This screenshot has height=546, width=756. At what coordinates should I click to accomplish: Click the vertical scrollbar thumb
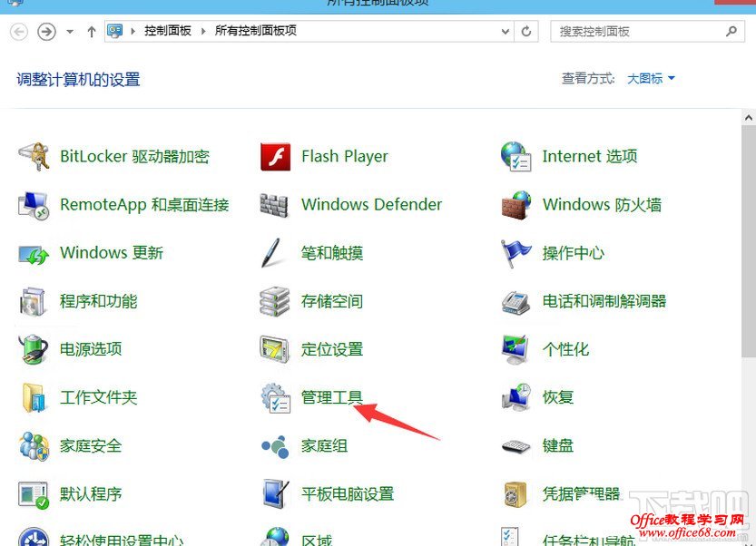pos(748,241)
